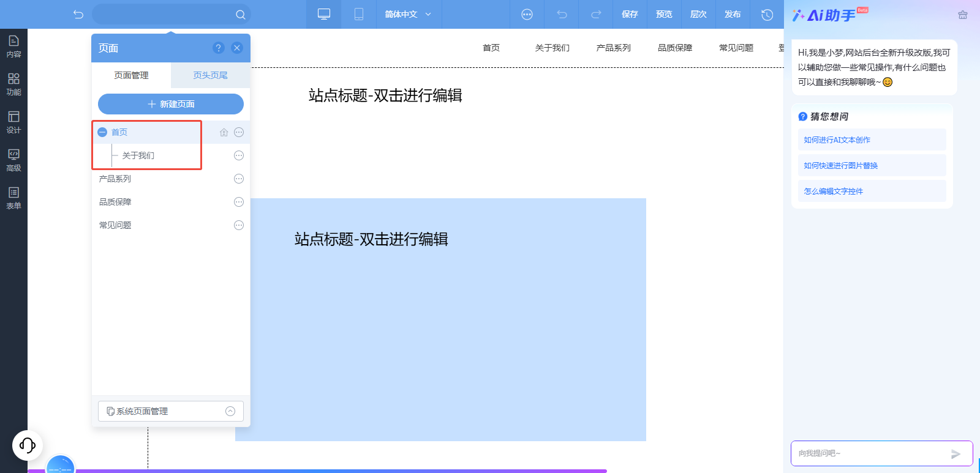Click the back arrow in the top bar
The height and width of the screenshot is (473, 980).
click(x=78, y=14)
